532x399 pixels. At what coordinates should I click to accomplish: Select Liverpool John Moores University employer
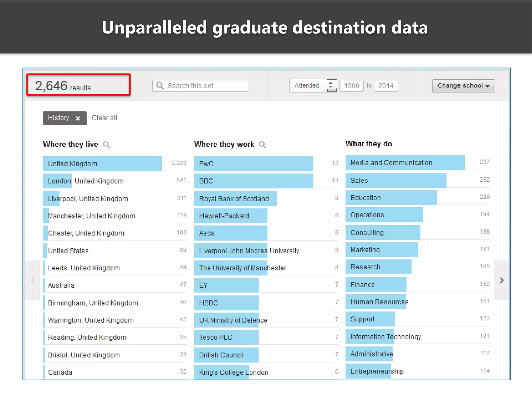(x=266, y=250)
